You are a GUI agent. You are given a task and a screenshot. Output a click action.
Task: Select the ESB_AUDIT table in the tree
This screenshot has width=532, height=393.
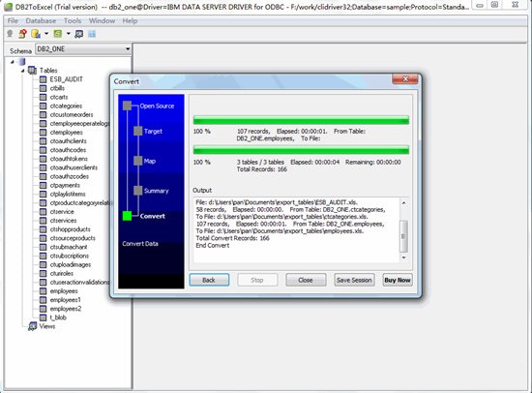tap(66, 79)
